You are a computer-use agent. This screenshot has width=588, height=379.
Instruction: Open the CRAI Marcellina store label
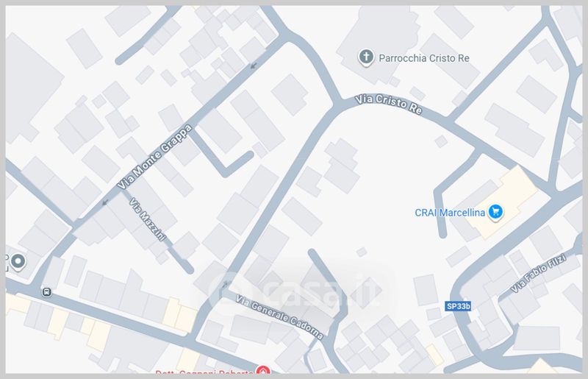click(x=450, y=213)
